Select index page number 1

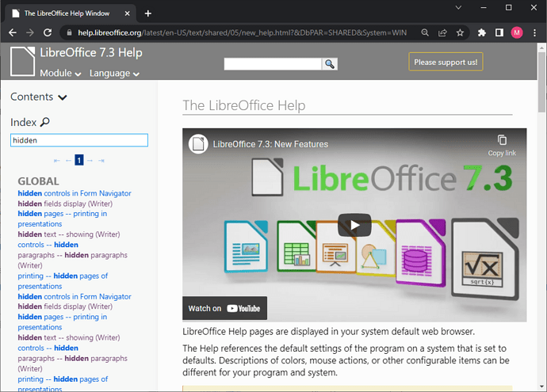coord(79,160)
